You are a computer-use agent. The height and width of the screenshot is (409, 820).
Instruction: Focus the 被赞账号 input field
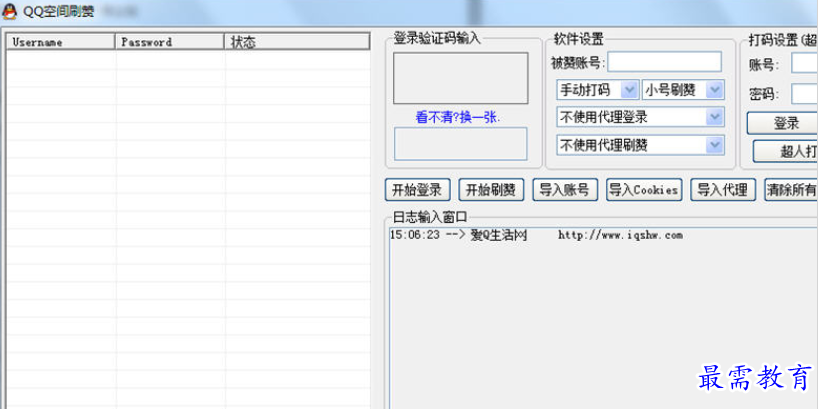664,62
